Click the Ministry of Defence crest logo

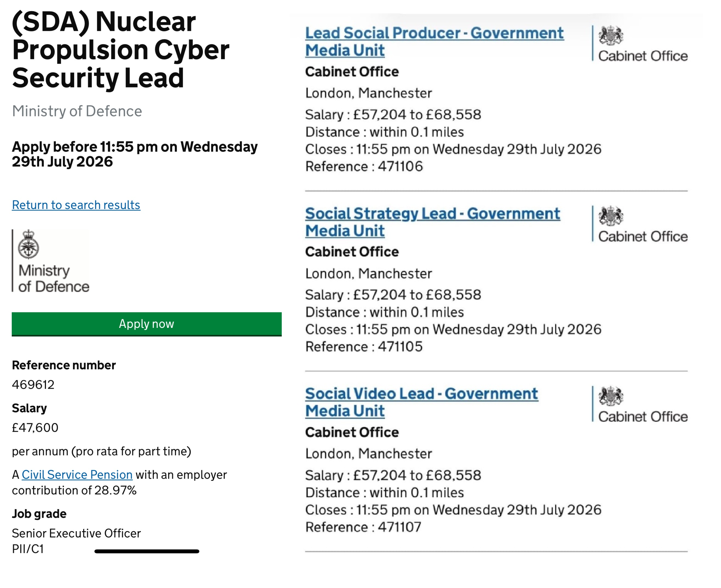click(x=51, y=261)
